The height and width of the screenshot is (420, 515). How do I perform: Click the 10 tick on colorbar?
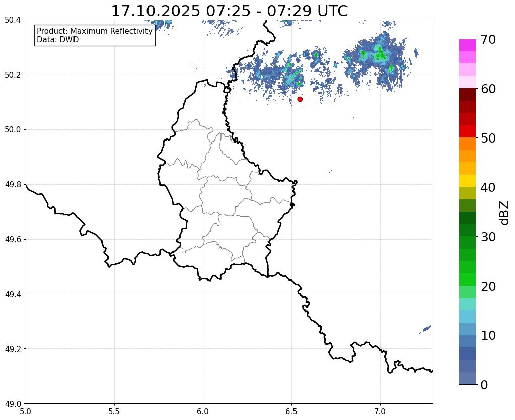[x=488, y=335]
